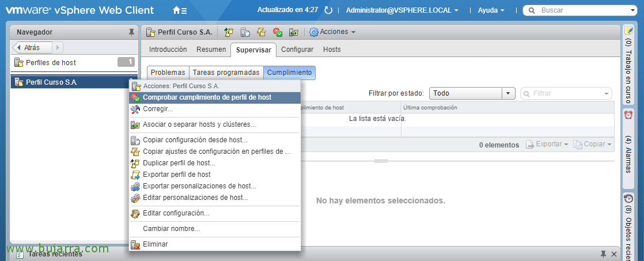Pin the Tareas recientes panel
This screenshot has height=261, width=644.
click(x=603, y=254)
